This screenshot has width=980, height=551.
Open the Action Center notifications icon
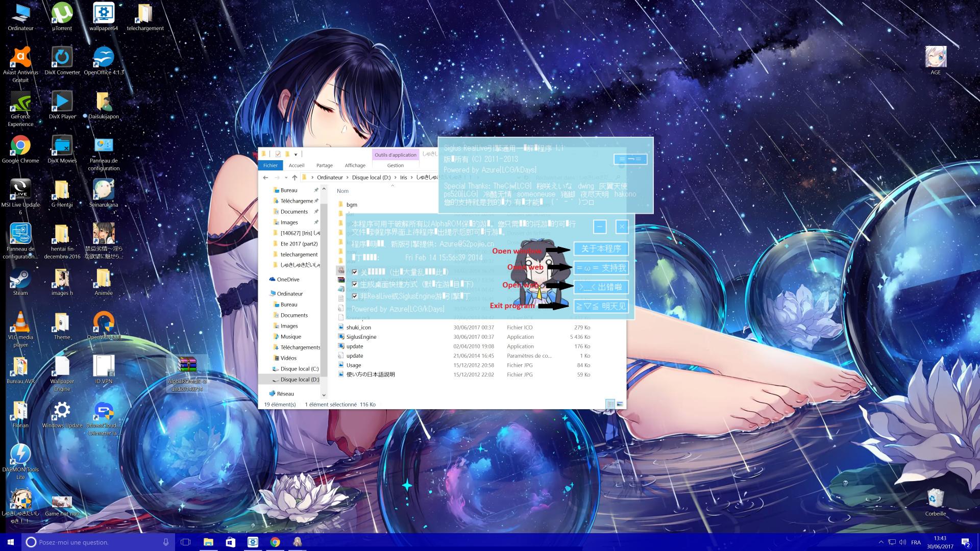coord(965,542)
